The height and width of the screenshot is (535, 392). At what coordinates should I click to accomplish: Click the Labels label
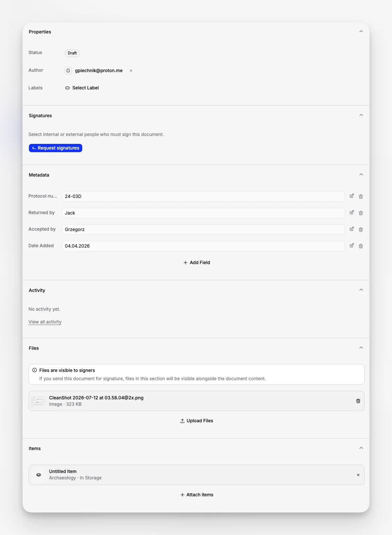(35, 88)
